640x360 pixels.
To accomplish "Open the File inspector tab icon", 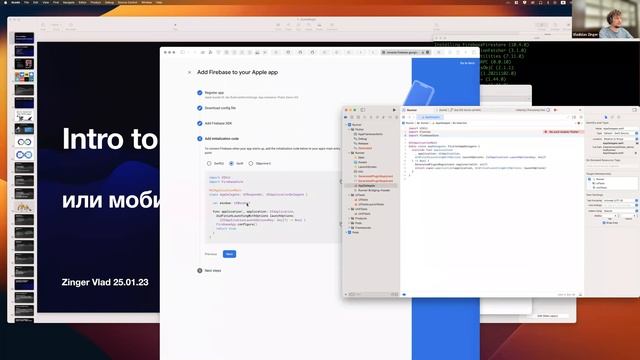I will pyautogui.click(x=606, y=117).
